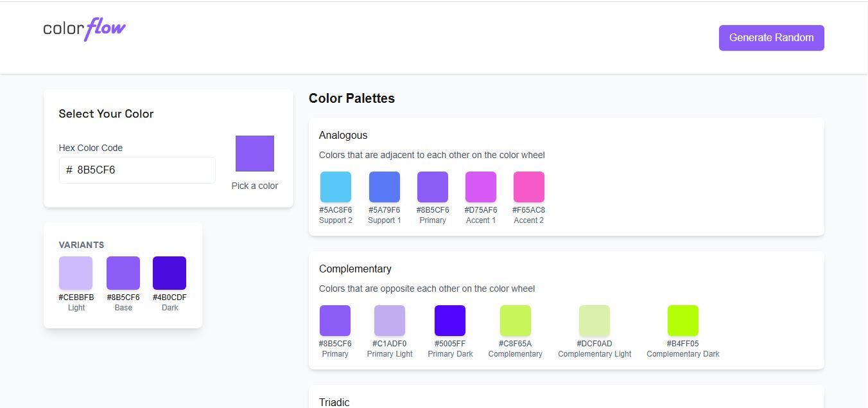Choose the Primary Dark swatch #5005FF
This screenshot has height=408, width=868.
click(x=450, y=321)
